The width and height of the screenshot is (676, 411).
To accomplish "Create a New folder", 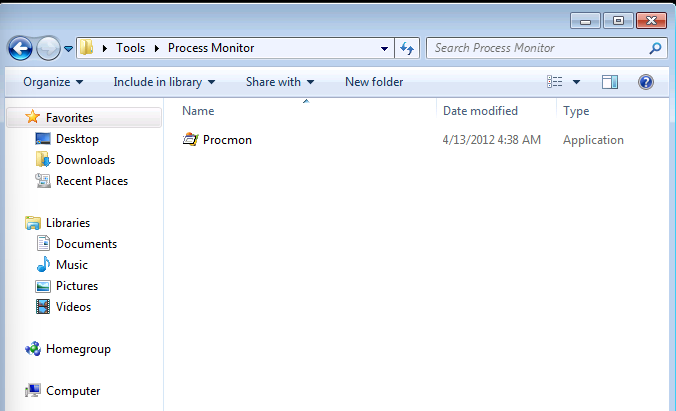I will pos(374,82).
